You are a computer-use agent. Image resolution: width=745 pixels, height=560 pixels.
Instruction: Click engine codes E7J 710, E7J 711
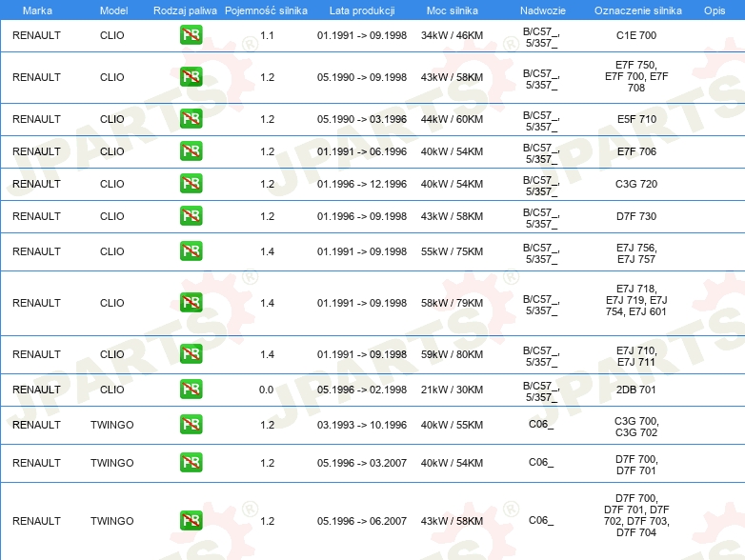click(x=636, y=356)
